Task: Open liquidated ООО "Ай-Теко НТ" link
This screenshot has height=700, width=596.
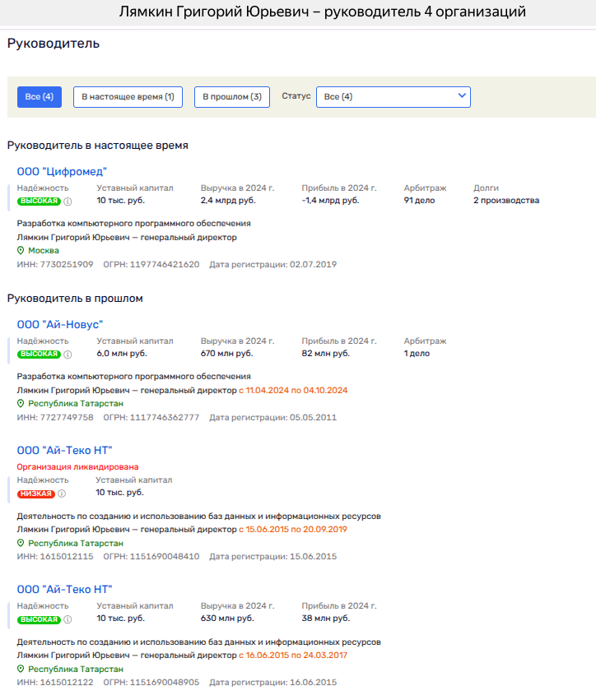Action: point(64,450)
